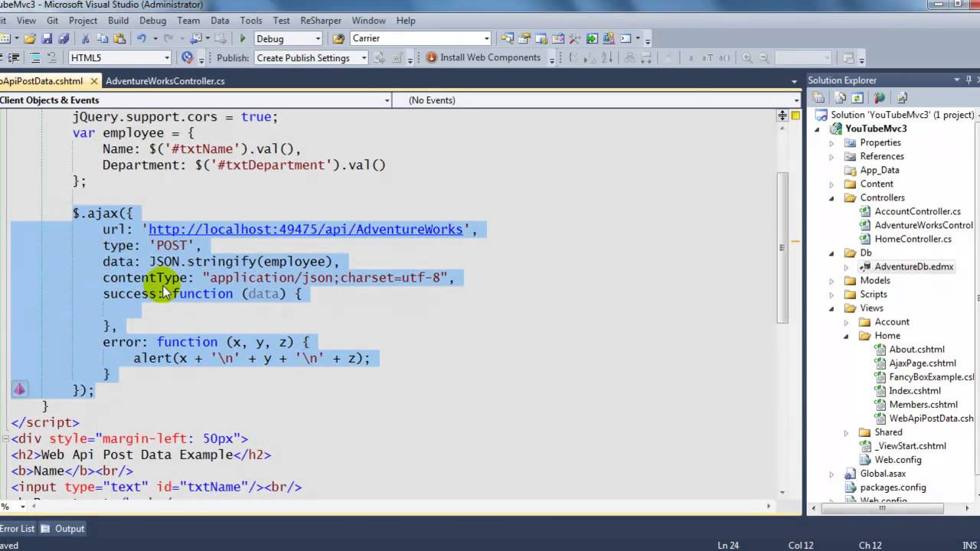This screenshot has height=551, width=980.
Task: Click Install Web Components button
Action: click(x=483, y=57)
